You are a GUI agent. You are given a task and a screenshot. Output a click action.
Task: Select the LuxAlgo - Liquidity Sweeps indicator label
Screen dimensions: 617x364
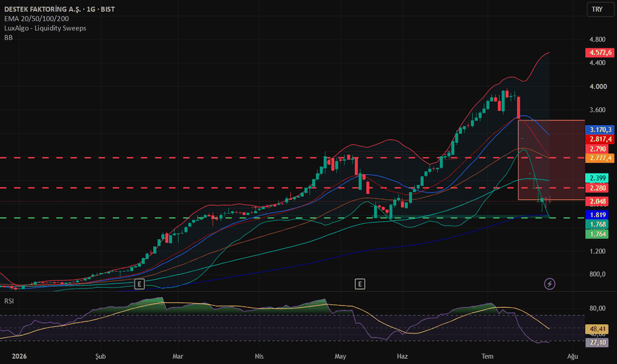(x=45, y=28)
